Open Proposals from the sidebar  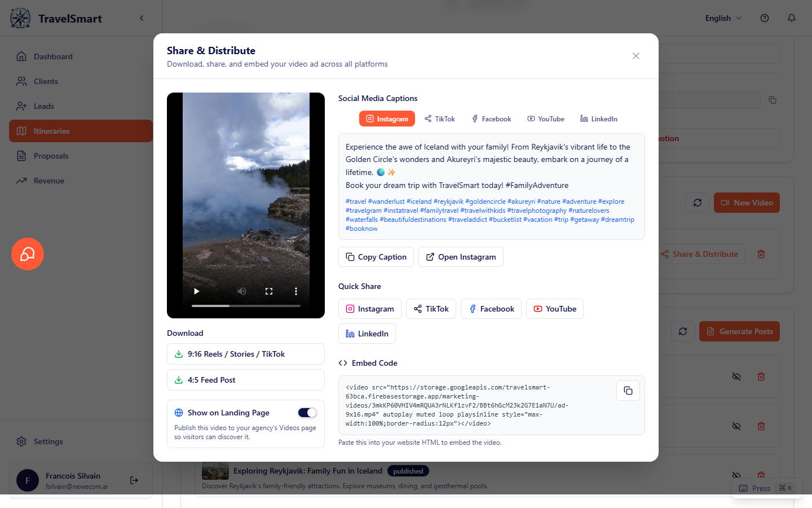pyautogui.click(x=81, y=156)
